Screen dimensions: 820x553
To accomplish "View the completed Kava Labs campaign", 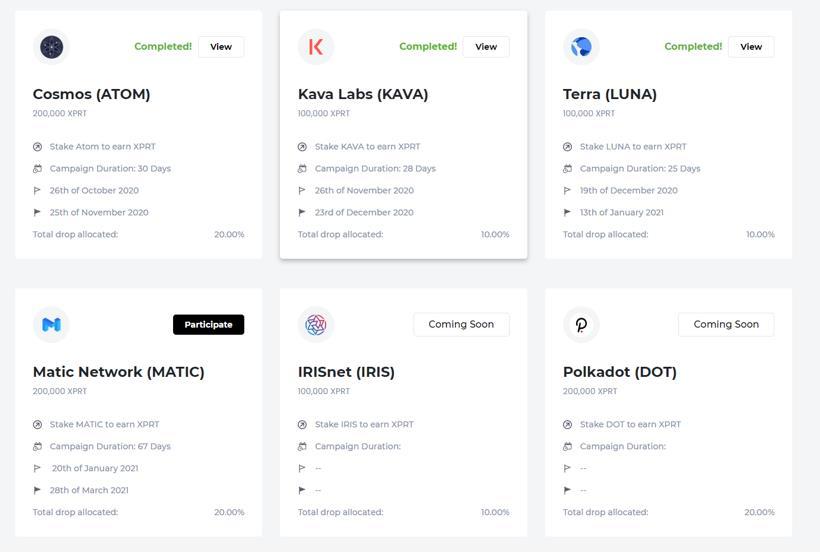I will coord(486,47).
